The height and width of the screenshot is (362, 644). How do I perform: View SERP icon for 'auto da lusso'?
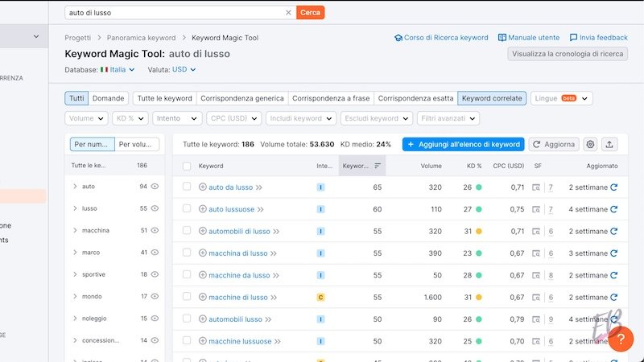click(536, 187)
